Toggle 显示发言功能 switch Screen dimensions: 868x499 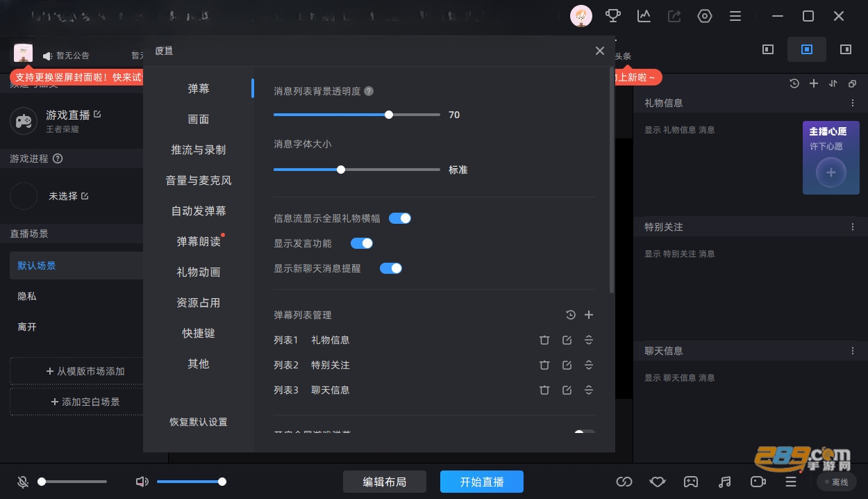(362, 243)
